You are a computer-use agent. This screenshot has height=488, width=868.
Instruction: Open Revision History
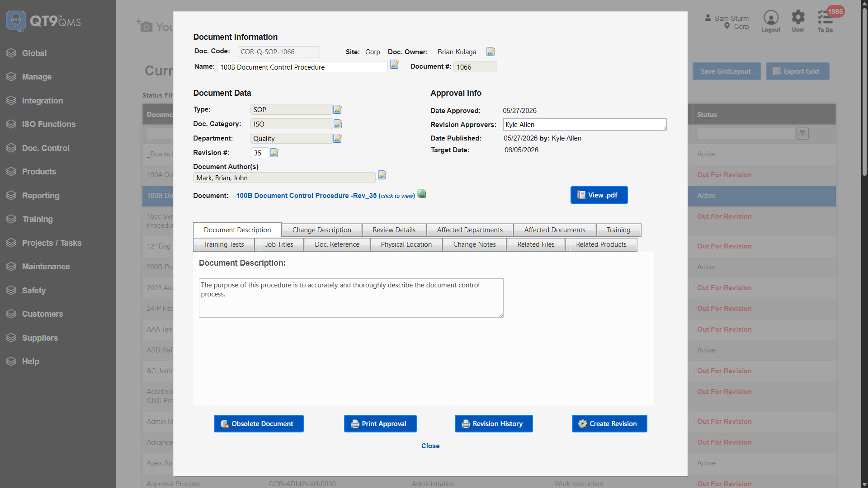(494, 424)
